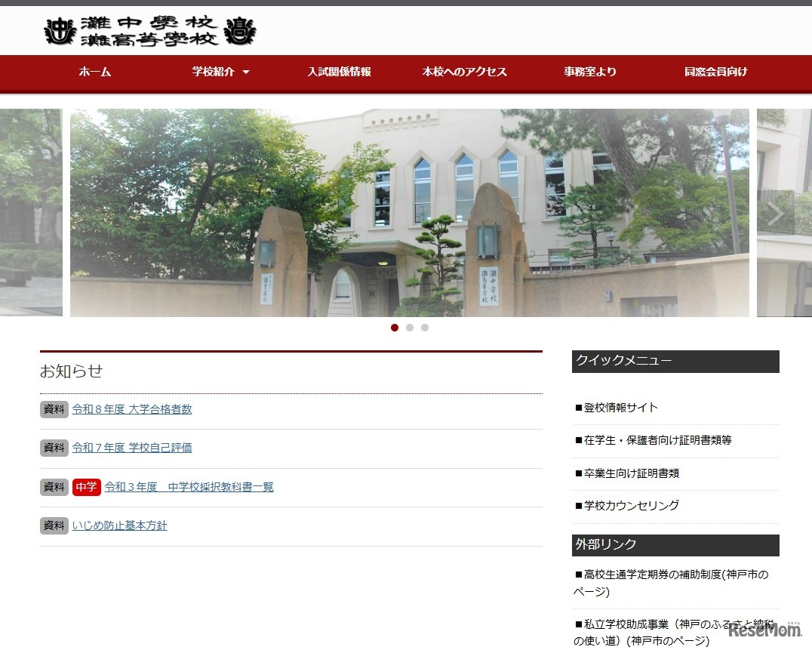Click the 資料 tag beside the red 中学 tag
Viewport: 812px width, 647px height.
point(54,487)
